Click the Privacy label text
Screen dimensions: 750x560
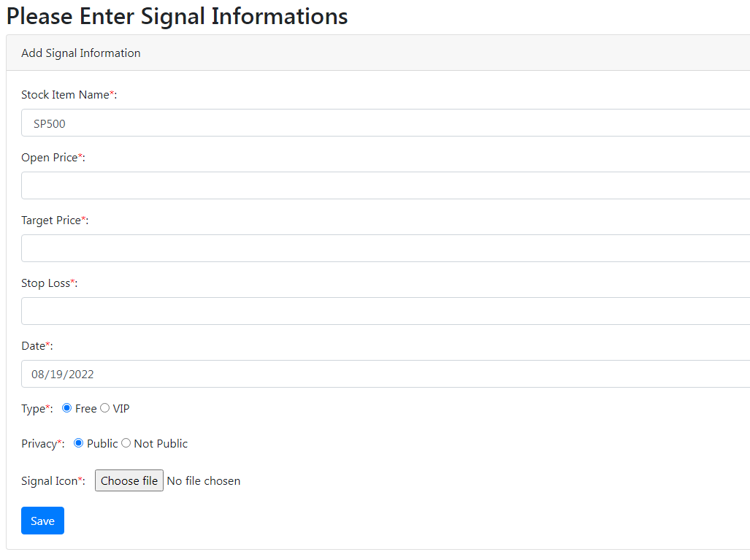[39, 444]
